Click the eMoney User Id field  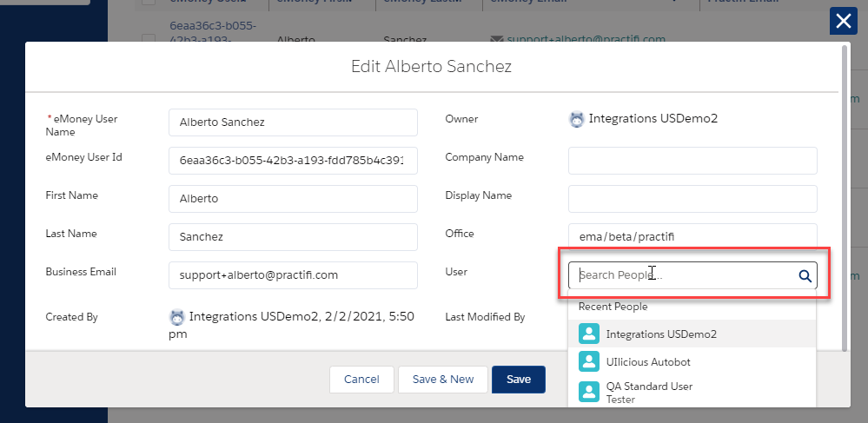pyautogui.click(x=293, y=161)
